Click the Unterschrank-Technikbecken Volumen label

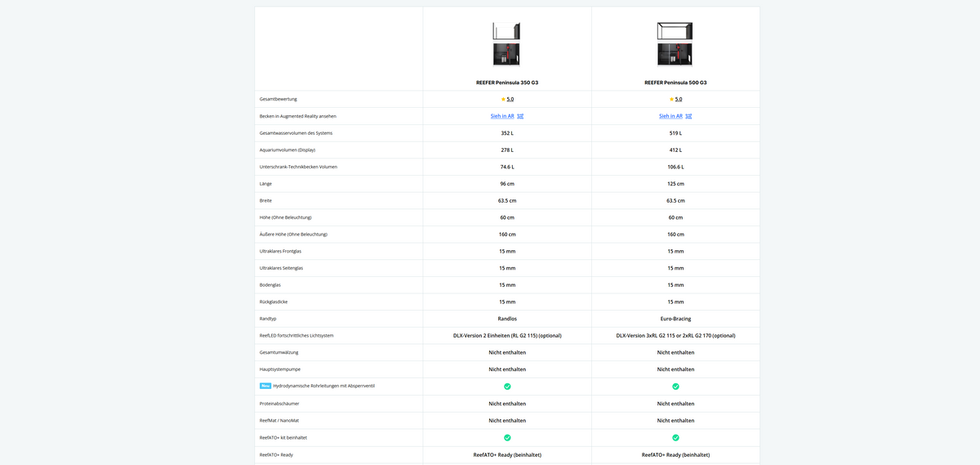point(298,167)
